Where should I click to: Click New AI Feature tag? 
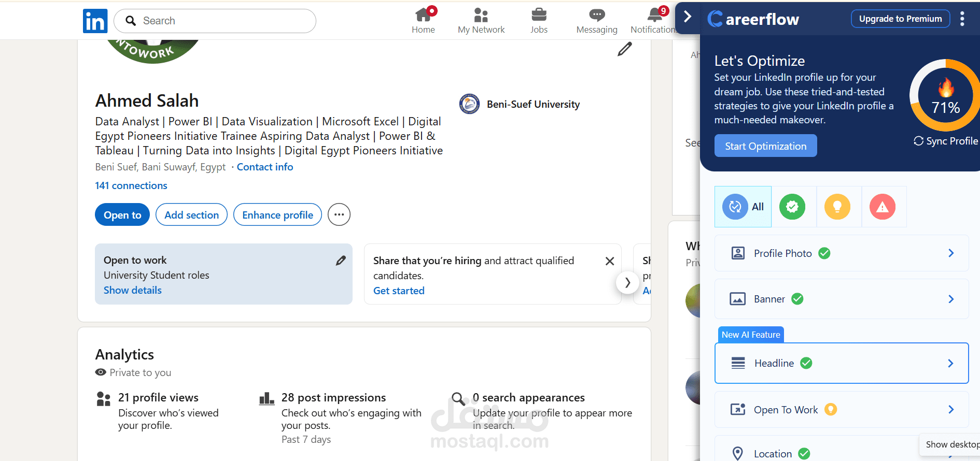(751, 335)
